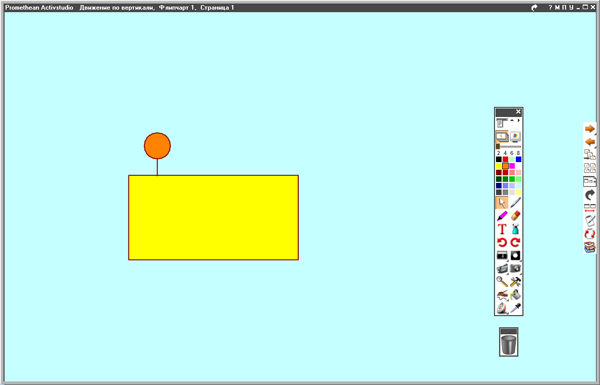Select the shape tool next to eyedropper

click(502, 308)
